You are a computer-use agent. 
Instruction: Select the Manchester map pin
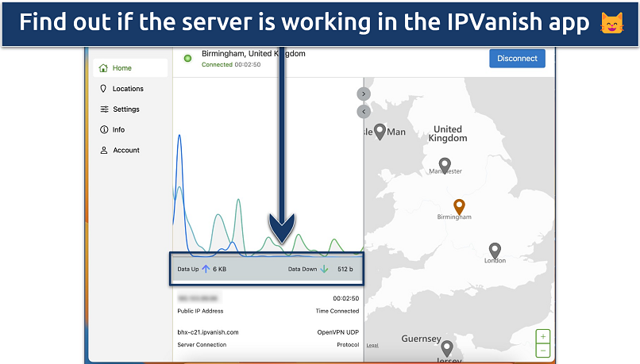tap(445, 165)
